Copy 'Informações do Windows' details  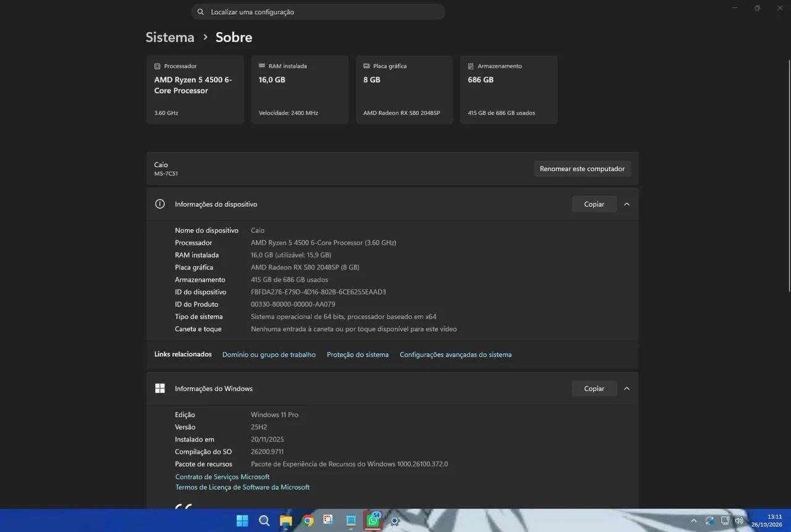click(x=594, y=389)
